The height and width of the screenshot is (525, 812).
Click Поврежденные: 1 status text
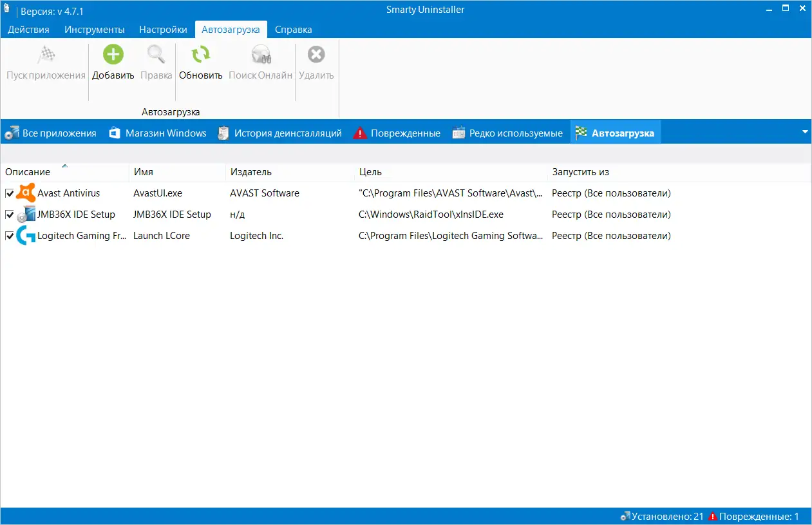click(759, 517)
